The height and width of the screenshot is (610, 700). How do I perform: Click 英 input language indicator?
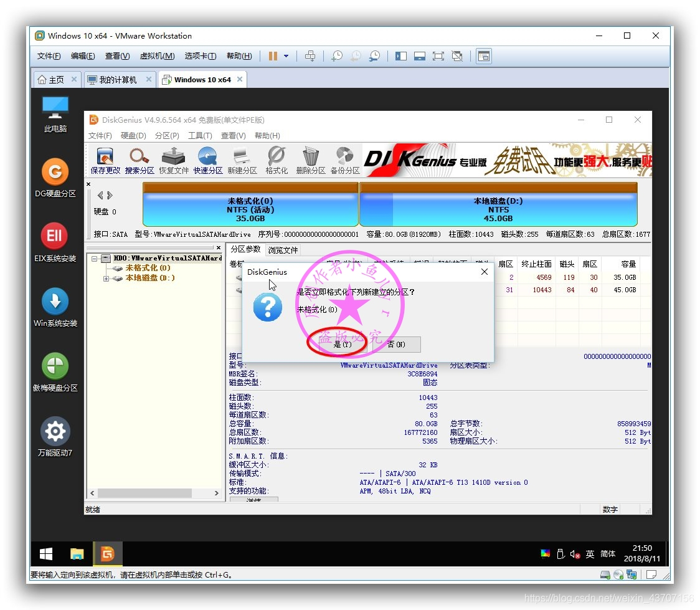tap(590, 554)
